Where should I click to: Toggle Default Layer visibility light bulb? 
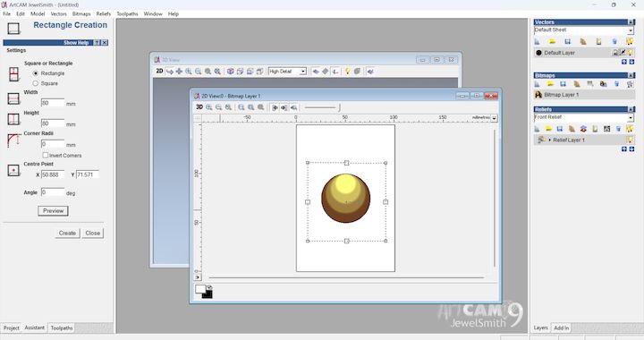click(630, 53)
